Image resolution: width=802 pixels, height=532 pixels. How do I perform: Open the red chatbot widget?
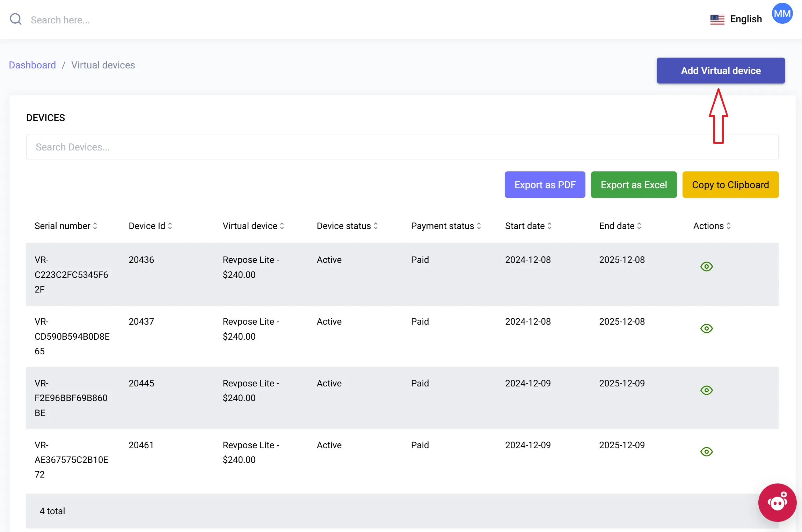coord(777,502)
